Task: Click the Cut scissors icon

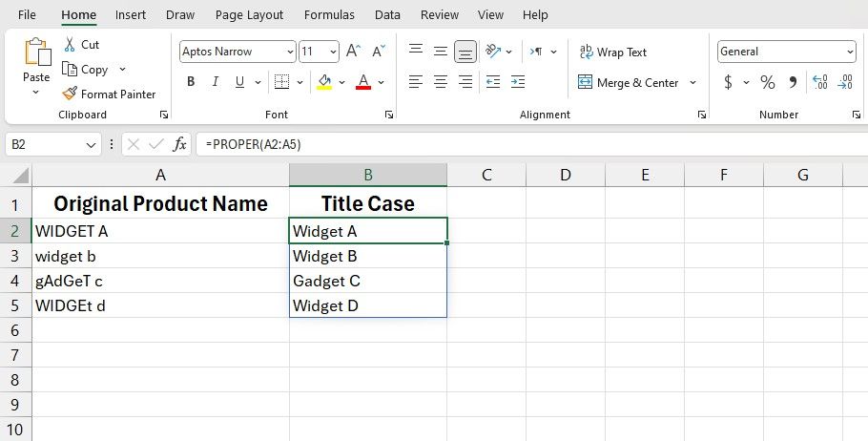Action: [x=71, y=45]
